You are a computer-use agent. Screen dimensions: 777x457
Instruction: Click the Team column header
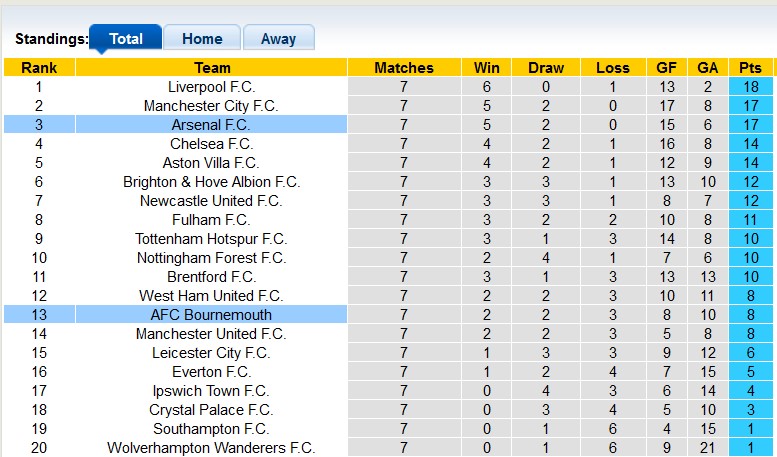click(212, 68)
